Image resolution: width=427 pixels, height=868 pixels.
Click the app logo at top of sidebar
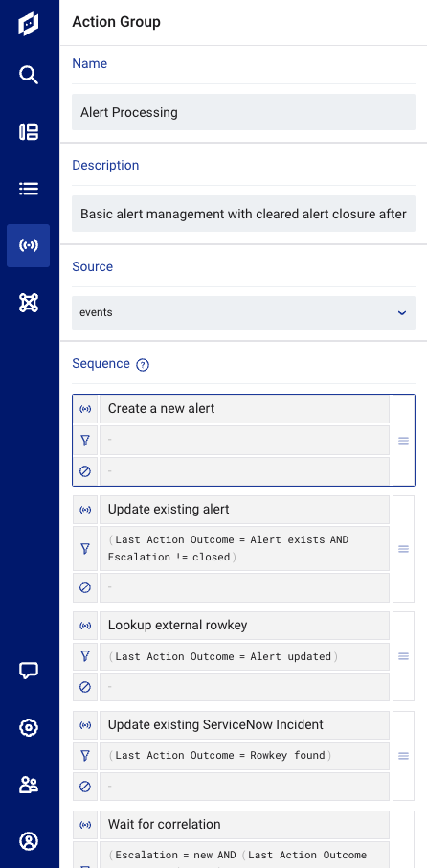click(29, 24)
